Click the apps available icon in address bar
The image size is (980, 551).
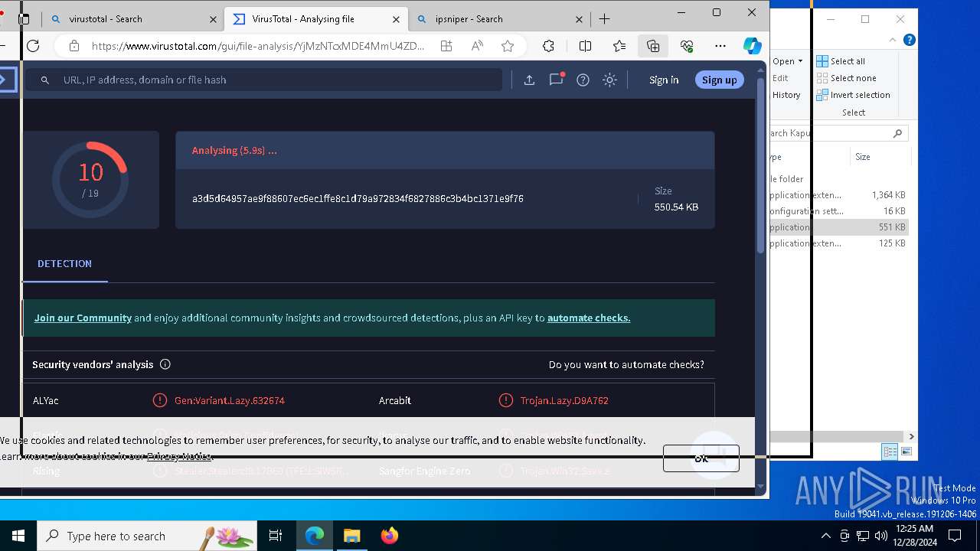pos(446,46)
